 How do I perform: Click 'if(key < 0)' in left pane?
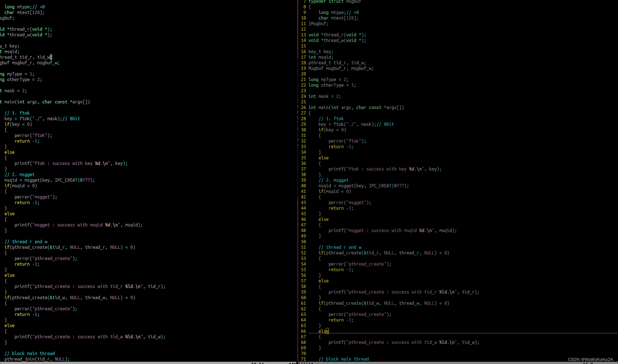[18, 124]
